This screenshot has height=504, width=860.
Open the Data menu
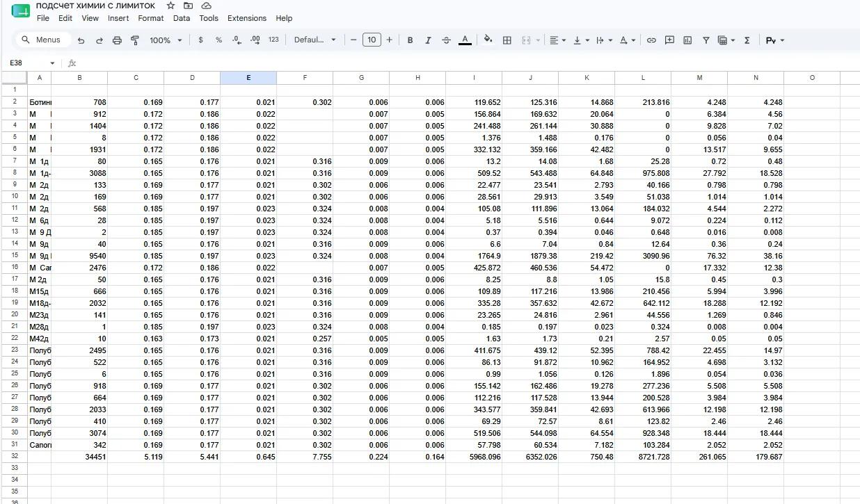coord(182,18)
